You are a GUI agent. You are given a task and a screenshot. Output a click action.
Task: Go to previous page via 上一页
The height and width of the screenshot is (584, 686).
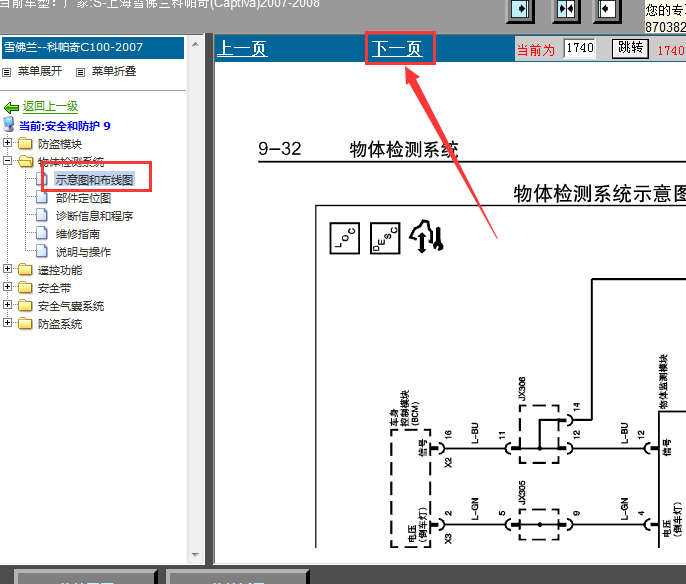242,48
